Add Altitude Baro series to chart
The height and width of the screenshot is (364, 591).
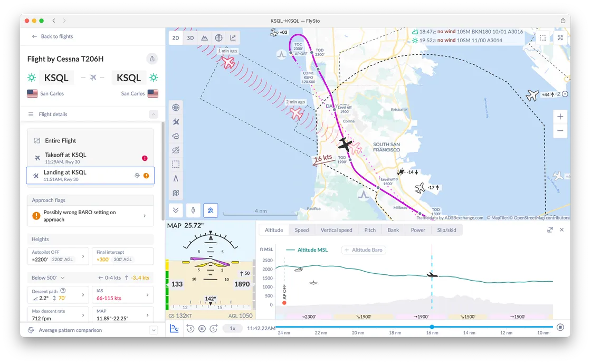tap(364, 250)
